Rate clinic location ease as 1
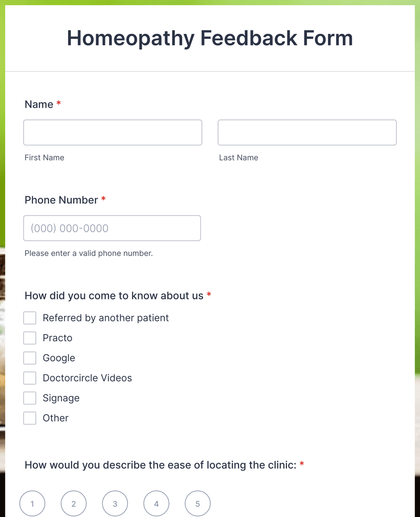 click(x=32, y=503)
